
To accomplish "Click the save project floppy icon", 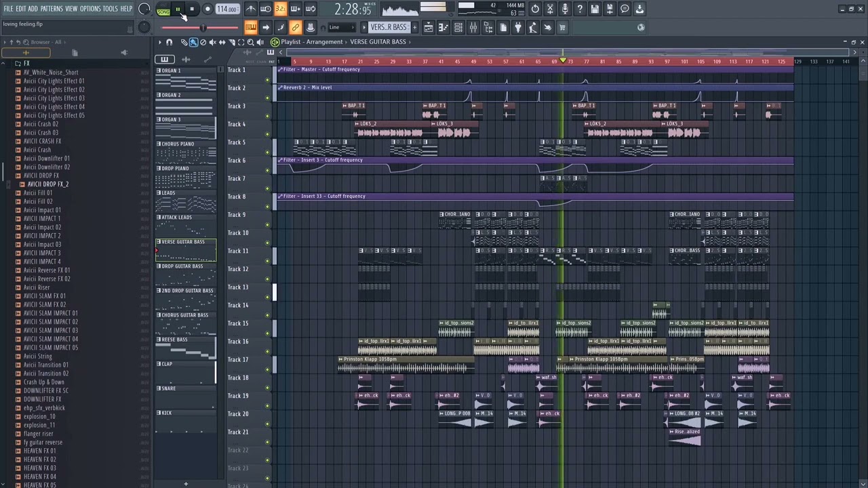I will (595, 9).
